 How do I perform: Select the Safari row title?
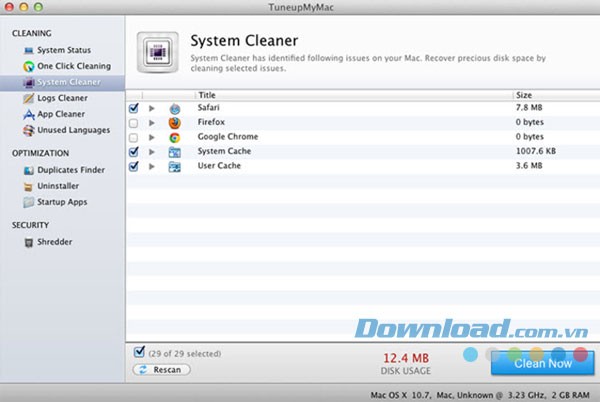pyautogui.click(x=209, y=107)
